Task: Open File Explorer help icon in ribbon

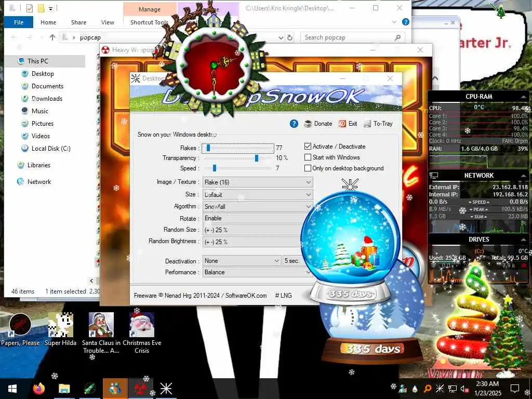Action: click(405, 22)
